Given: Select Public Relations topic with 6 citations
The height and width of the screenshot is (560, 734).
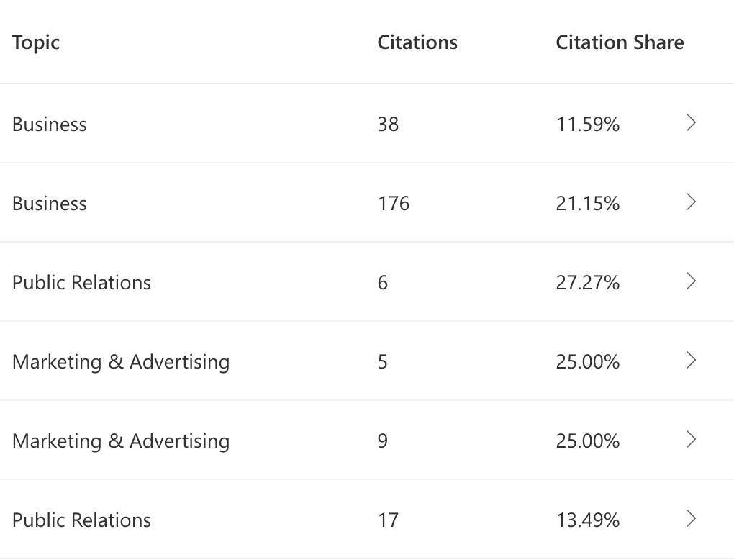Looking at the screenshot, I should (81, 283).
